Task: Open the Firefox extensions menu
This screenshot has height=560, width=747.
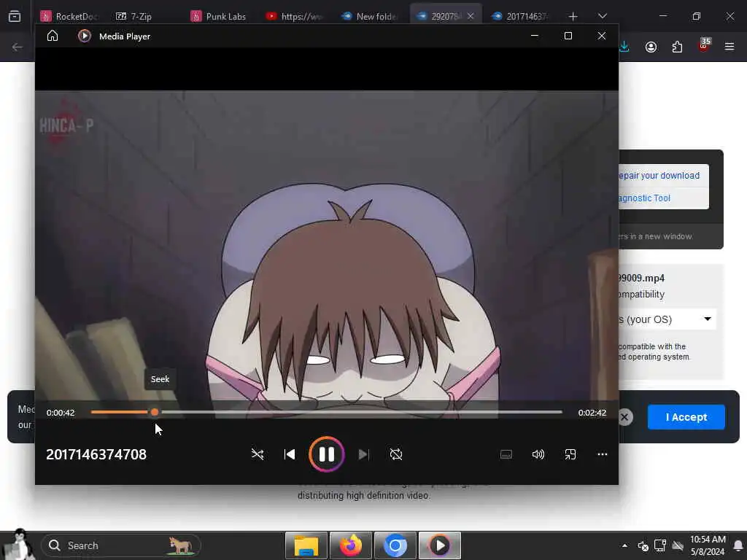Action: click(x=677, y=47)
